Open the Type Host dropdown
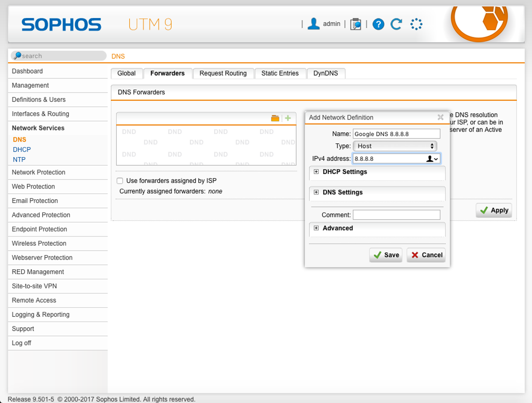The width and height of the screenshot is (532, 403). point(395,146)
